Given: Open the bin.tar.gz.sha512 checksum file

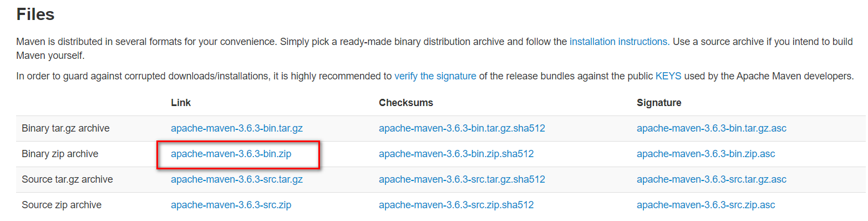Looking at the screenshot, I should coord(462,128).
